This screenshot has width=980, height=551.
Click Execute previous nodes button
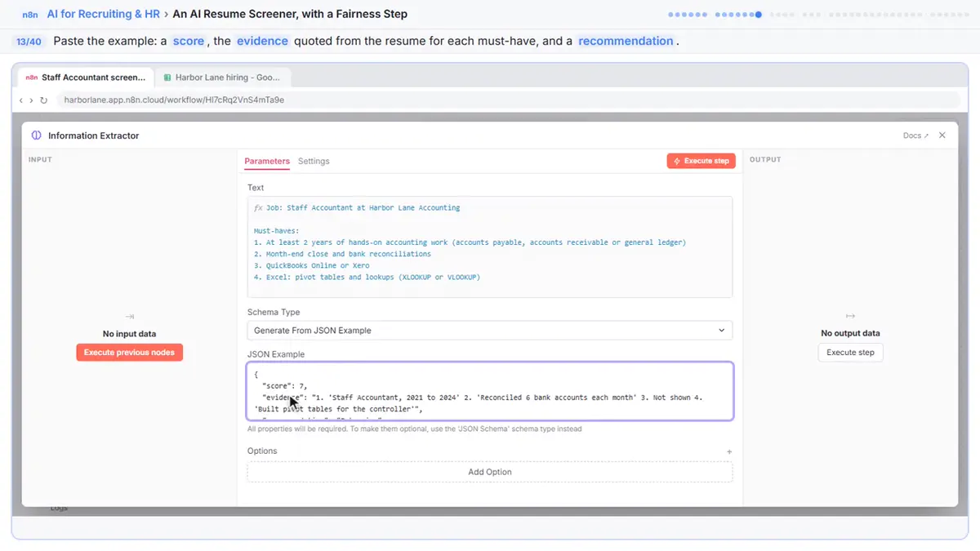coord(130,353)
